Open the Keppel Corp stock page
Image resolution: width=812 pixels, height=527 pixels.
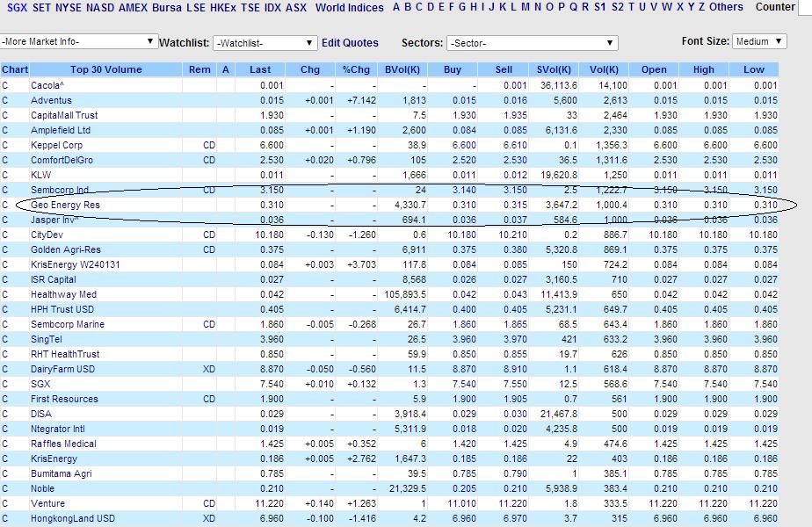56,146
